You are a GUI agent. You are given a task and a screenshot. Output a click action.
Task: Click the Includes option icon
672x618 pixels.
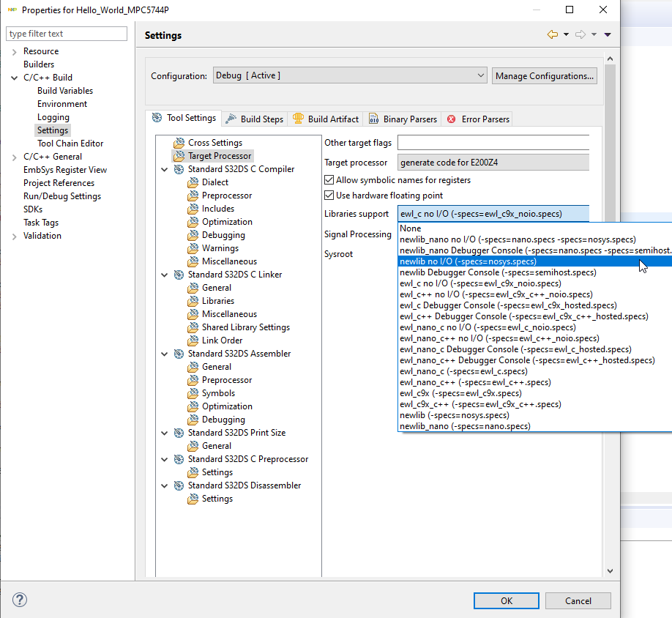(x=193, y=209)
